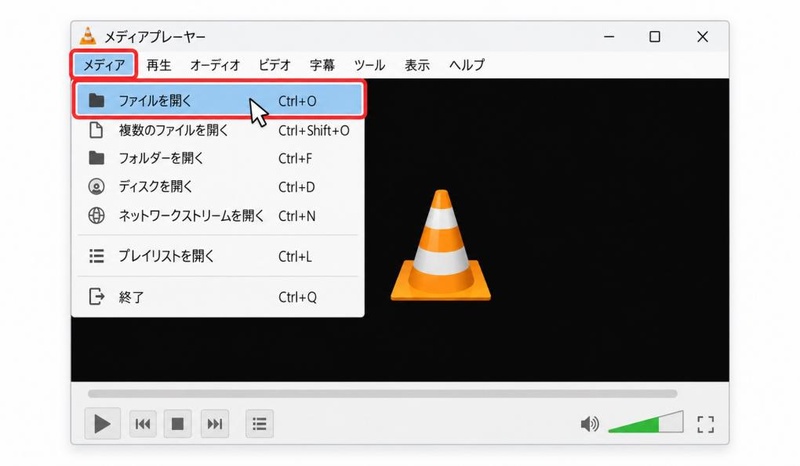This screenshot has height=466, width=800.
Task: Open the 字幕 menu
Action: [x=322, y=65]
